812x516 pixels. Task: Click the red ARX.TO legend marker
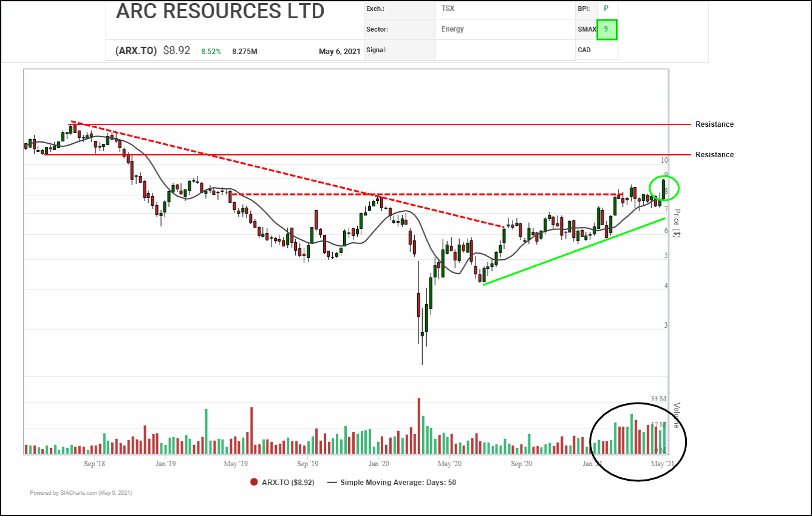coord(254,483)
